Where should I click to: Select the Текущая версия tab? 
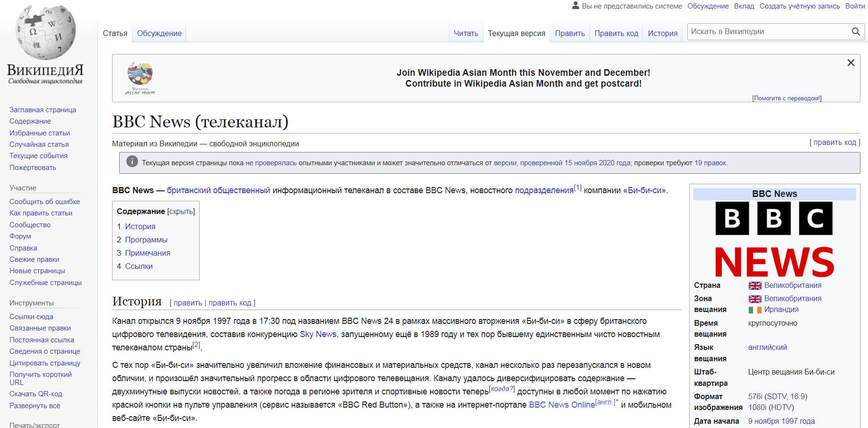point(517,33)
